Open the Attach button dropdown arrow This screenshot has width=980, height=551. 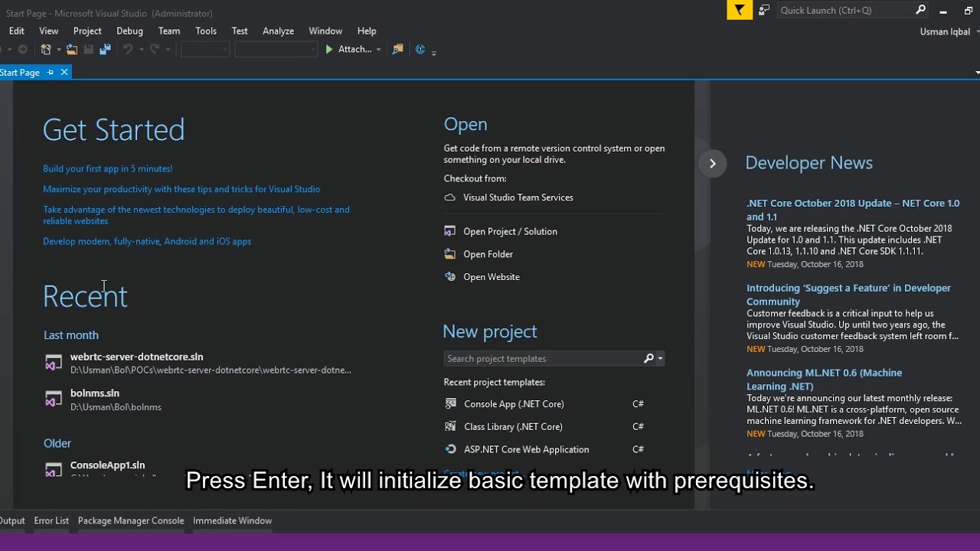[378, 50]
